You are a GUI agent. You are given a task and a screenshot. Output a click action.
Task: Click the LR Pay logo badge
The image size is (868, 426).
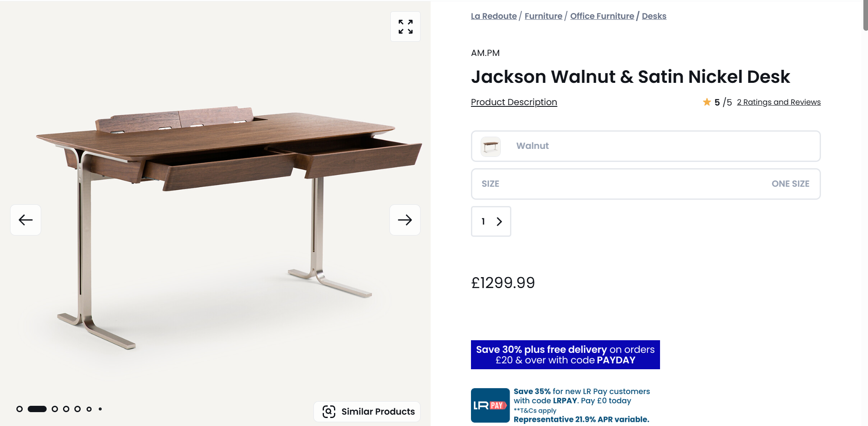click(490, 405)
